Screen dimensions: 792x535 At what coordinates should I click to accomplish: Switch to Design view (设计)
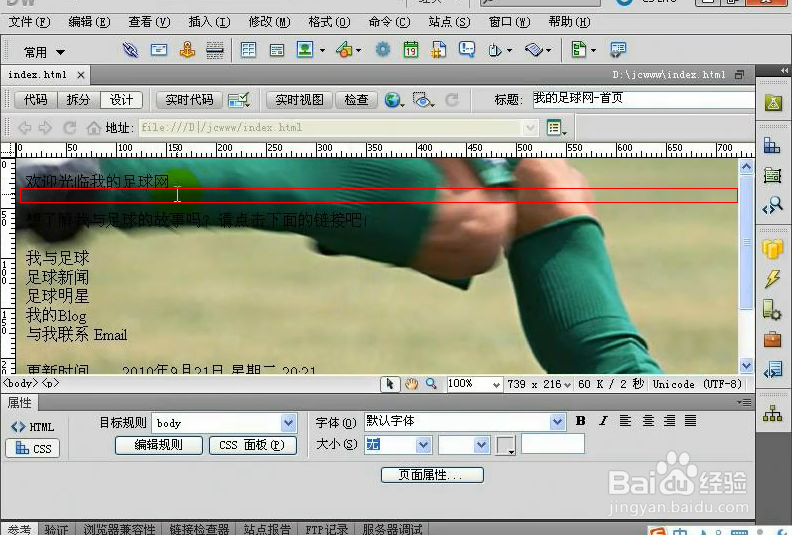point(121,100)
